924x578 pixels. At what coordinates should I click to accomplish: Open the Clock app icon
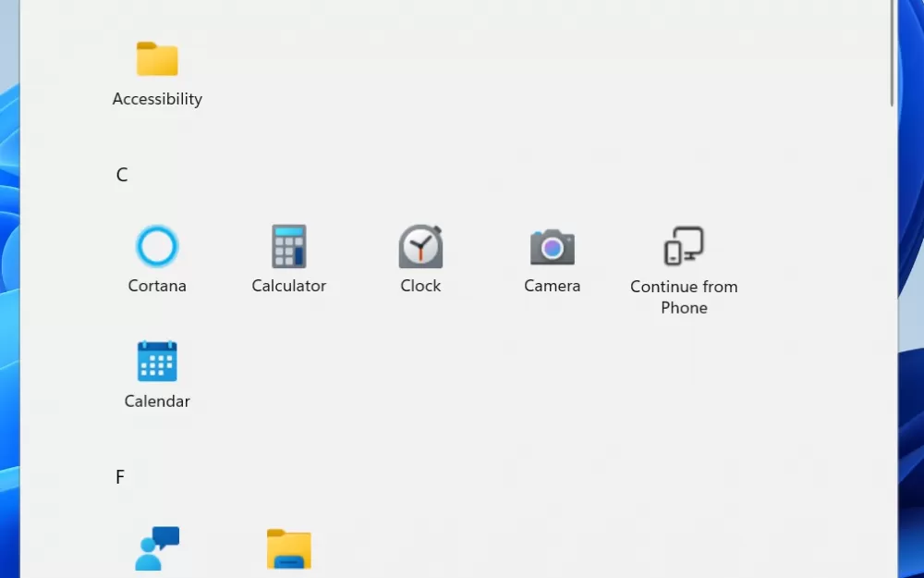420,247
